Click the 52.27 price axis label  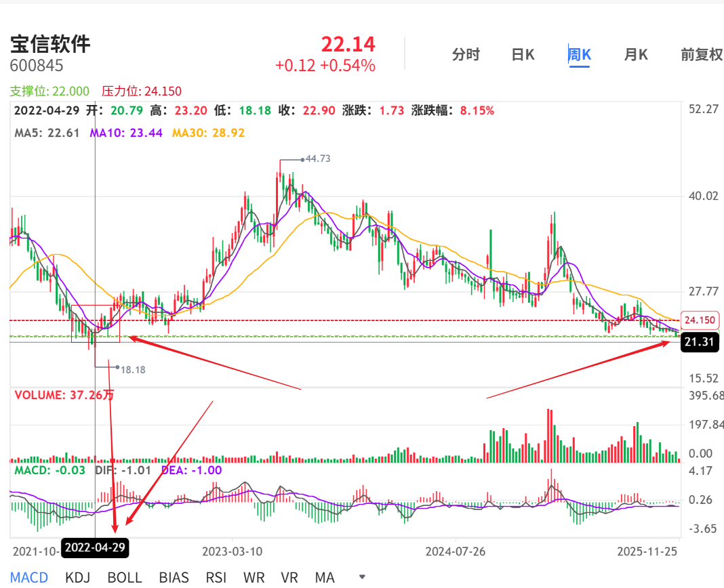coord(704,109)
